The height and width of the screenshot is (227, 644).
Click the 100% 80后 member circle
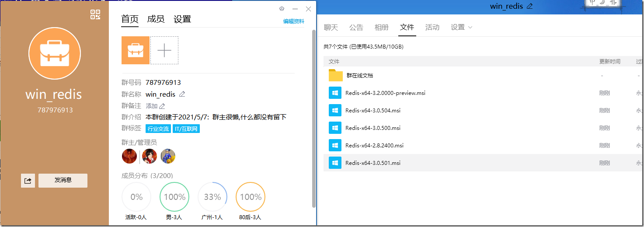pyautogui.click(x=251, y=197)
